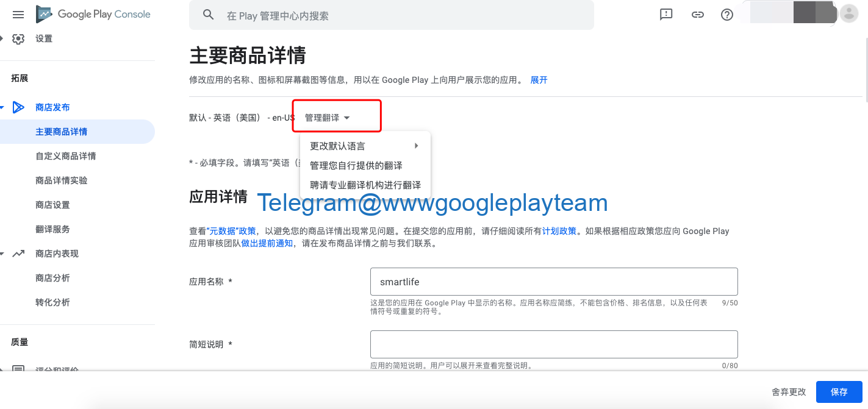Click the 商店发布 play icon
Screen dimensions: 868x409
(x=18, y=107)
